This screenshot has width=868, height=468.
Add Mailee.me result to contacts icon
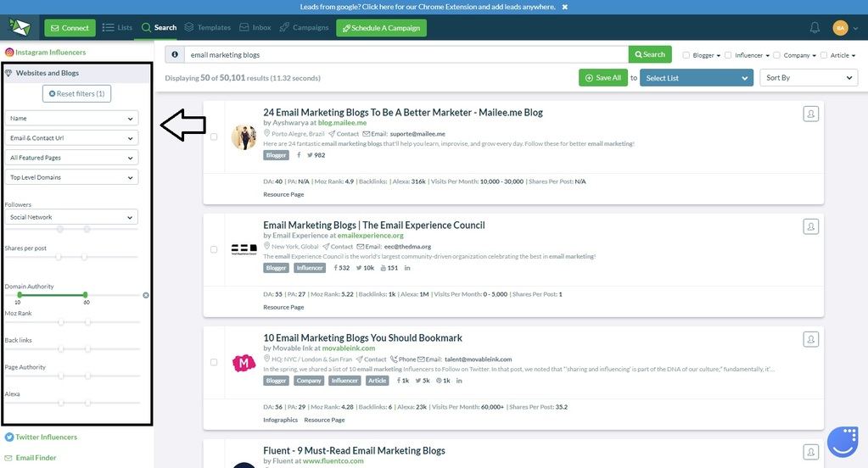coord(810,114)
